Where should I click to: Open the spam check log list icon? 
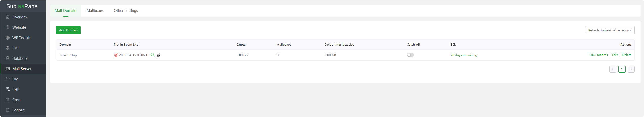[x=158, y=55]
